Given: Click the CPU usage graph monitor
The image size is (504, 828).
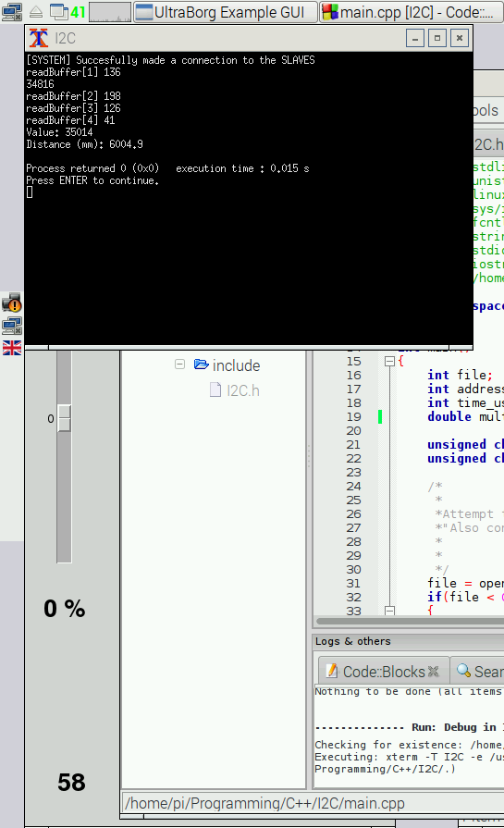Looking at the screenshot, I should pyautogui.click(x=110, y=12).
